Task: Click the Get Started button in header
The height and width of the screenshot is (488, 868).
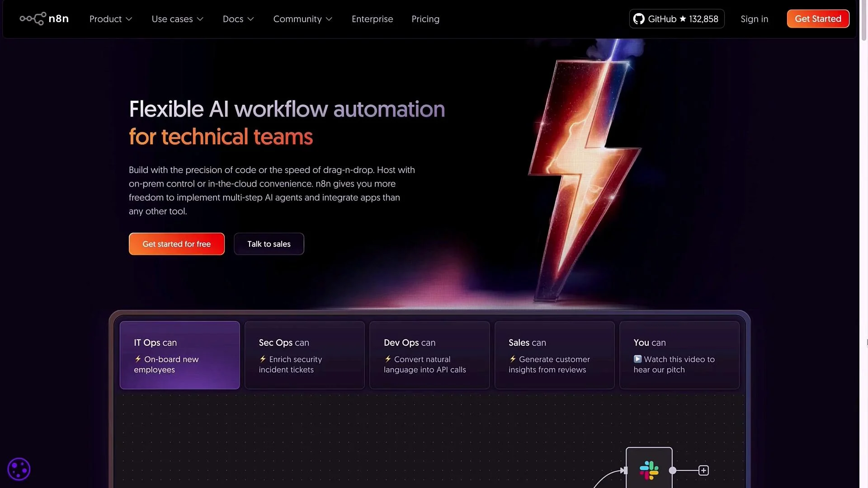Action: [x=818, y=19]
